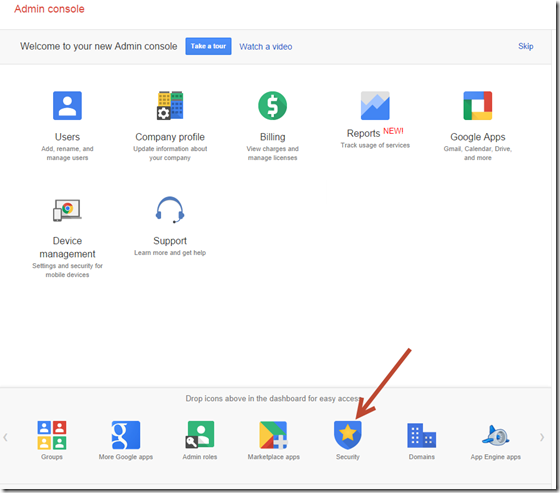Click the Admin roles label
560x493 pixels.
pyautogui.click(x=200, y=457)
